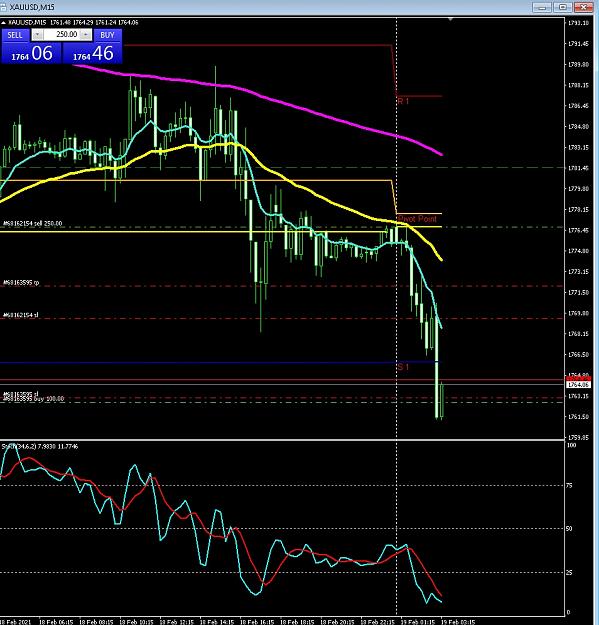Click the 1791.45 price scale value
Screen dimensions: 599x625
click(x=578, y=43)
